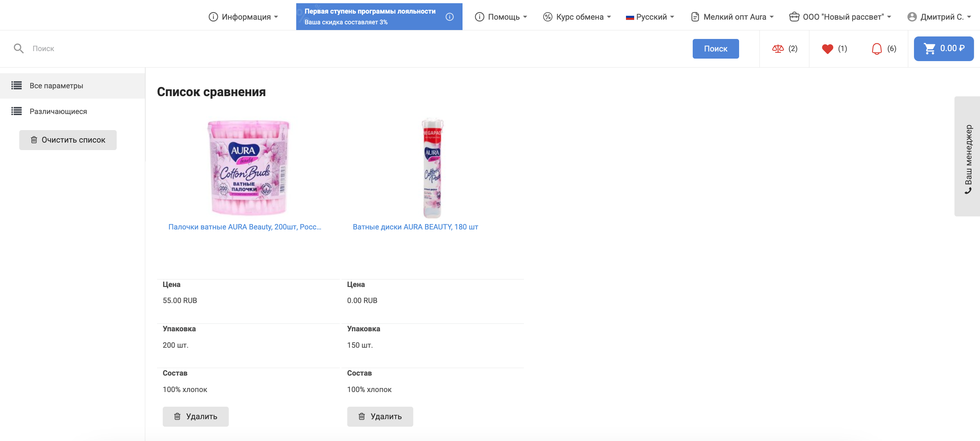Expand the ООО "Новый рассвет" company dropdown
The height and width of the screenshot is (441, 980).
click(x=840, y=17)
